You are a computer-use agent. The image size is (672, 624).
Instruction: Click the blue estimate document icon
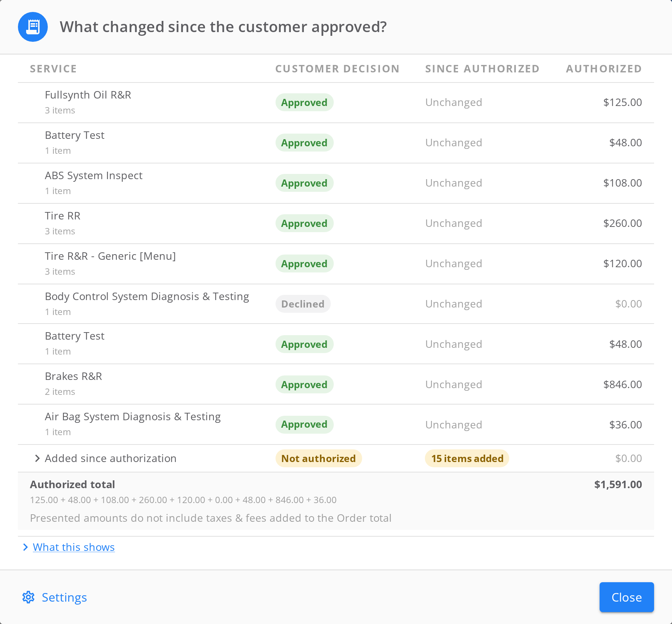[33, 27]
